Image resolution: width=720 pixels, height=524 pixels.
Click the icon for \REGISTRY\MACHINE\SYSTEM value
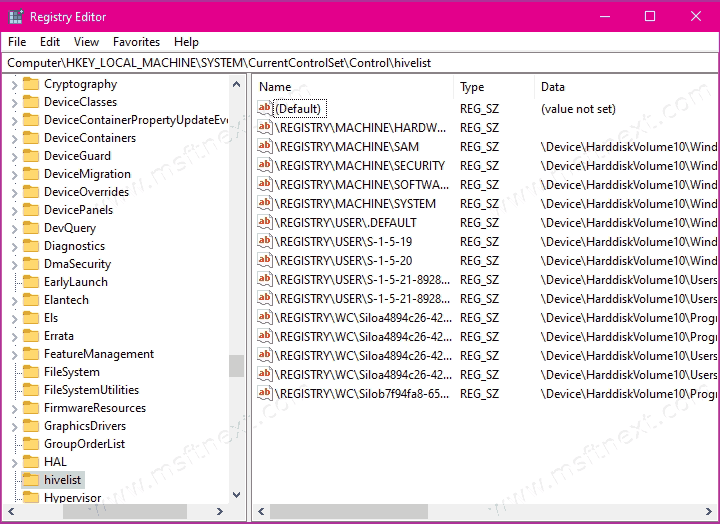tap(264, 203)
